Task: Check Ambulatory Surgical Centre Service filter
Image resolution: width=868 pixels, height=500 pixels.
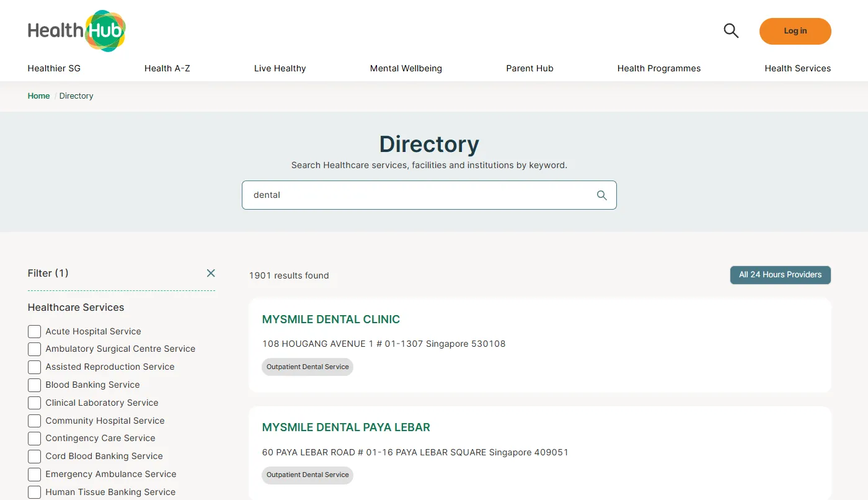Action: point(34,349)
